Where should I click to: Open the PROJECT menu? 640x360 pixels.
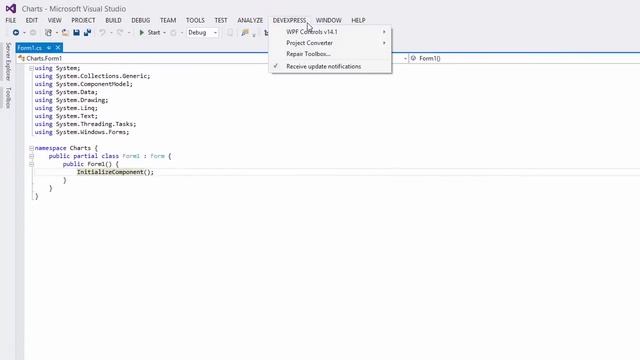click(x=83, y=20)
